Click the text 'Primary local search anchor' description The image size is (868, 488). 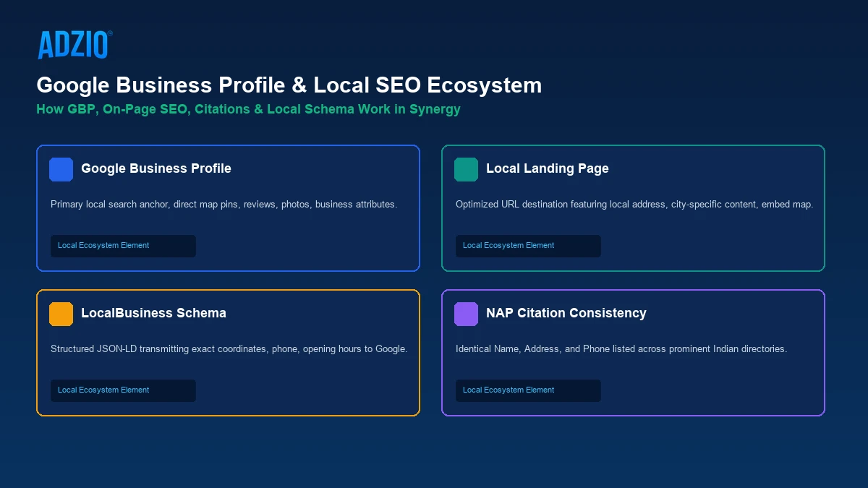(224, 205)
